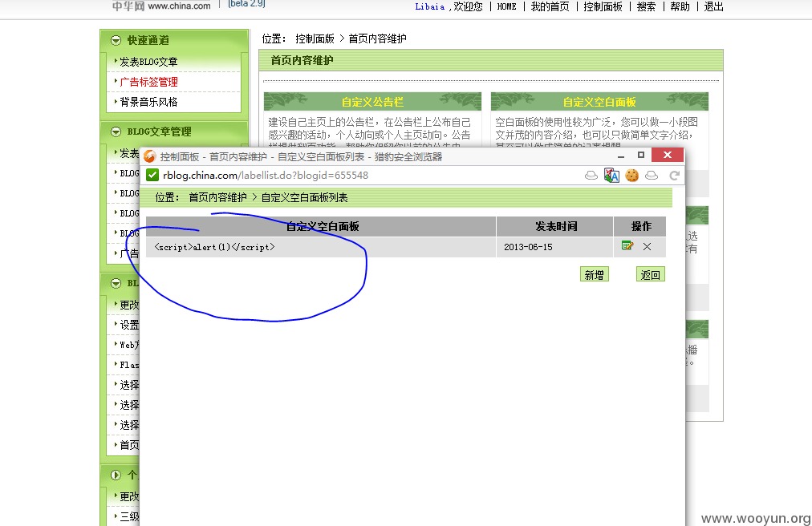812x526 pixels.
Task: Delete the script entry with X icon
Action: point(647,246)
